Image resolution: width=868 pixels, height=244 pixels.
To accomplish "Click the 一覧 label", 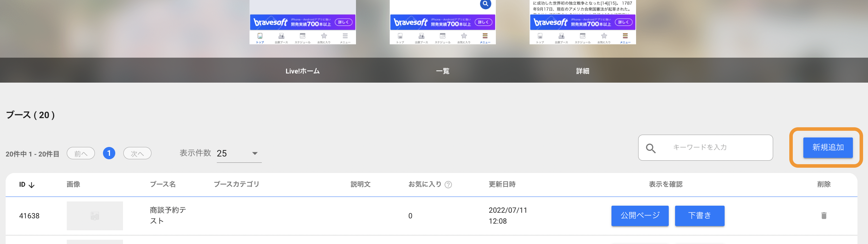I will pos(442,71).
